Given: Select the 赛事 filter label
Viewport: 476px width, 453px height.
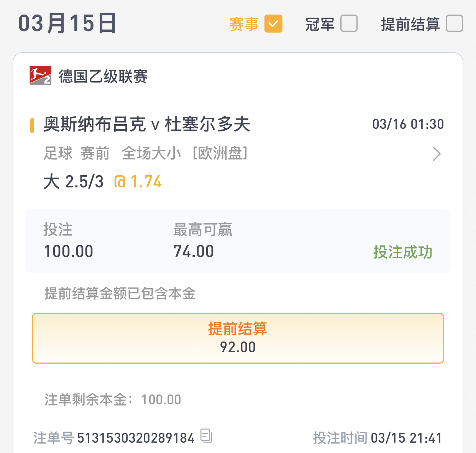Looking at the screenshot, I should pyautogui.click(x=244, y=24).
